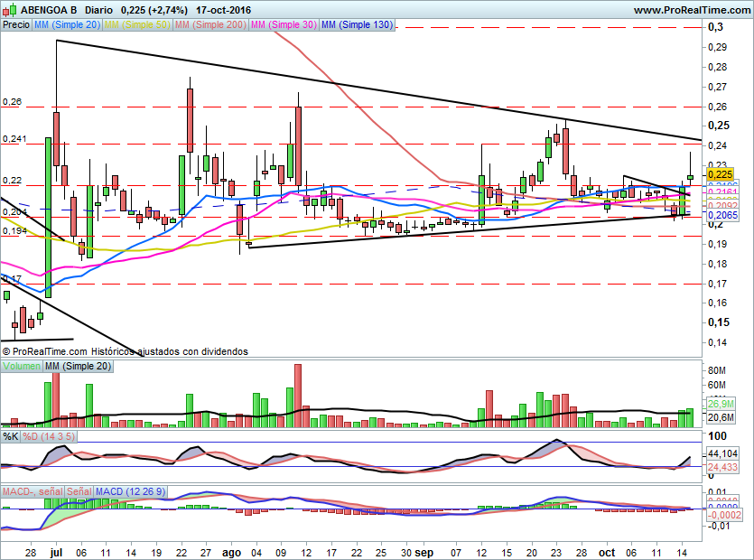This screenshot has width=754, height=560.
Task: Click the 0,2092 moving average price tag
Action: click(x=722, y=206)
